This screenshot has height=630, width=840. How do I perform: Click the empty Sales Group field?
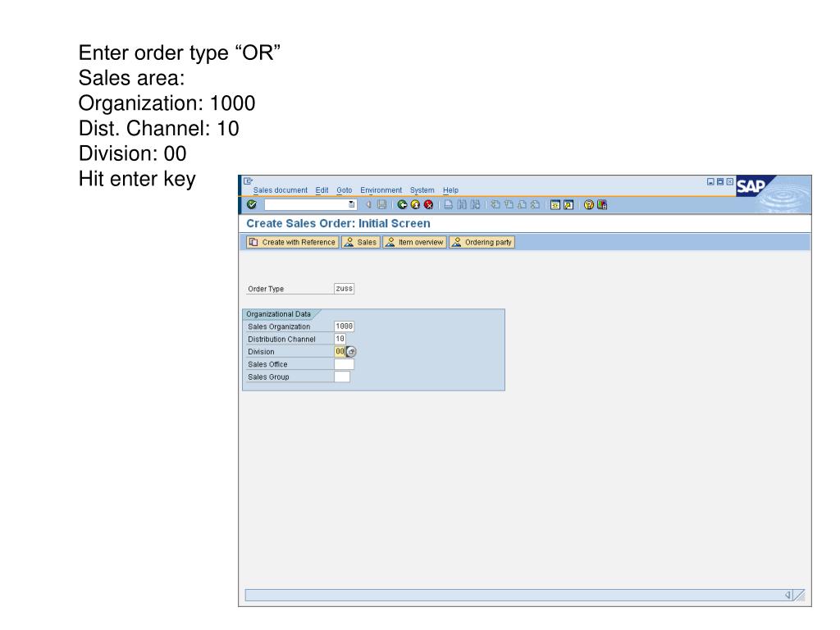tap(342, 377)
